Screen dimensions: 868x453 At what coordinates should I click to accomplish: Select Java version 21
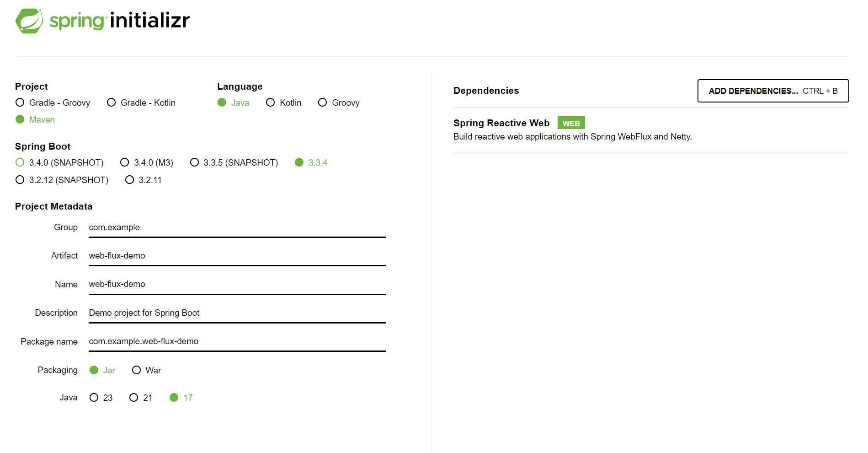tap(141, 398)
